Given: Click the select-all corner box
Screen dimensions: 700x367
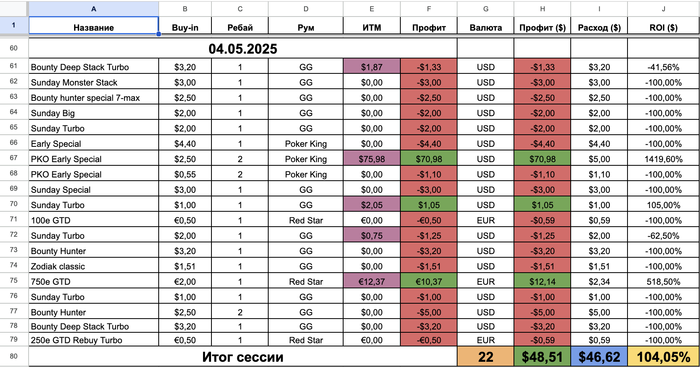Looking at the screenshot, I should 14,8.
